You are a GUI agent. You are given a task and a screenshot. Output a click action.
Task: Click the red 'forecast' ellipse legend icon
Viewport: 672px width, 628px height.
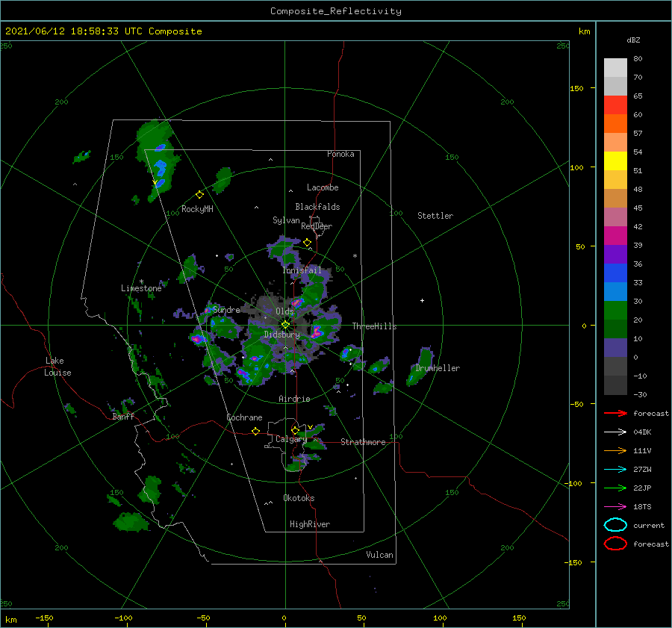pos(615,544)
